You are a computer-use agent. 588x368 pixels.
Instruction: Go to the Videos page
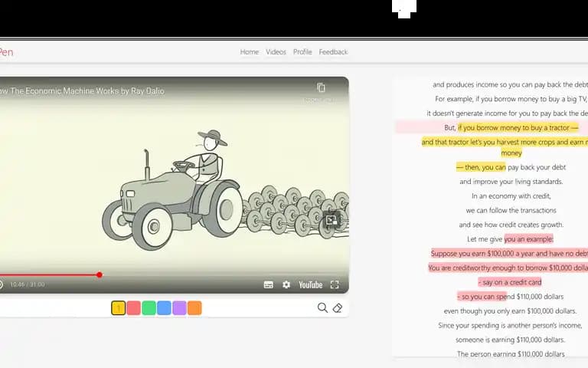point(276,52)
